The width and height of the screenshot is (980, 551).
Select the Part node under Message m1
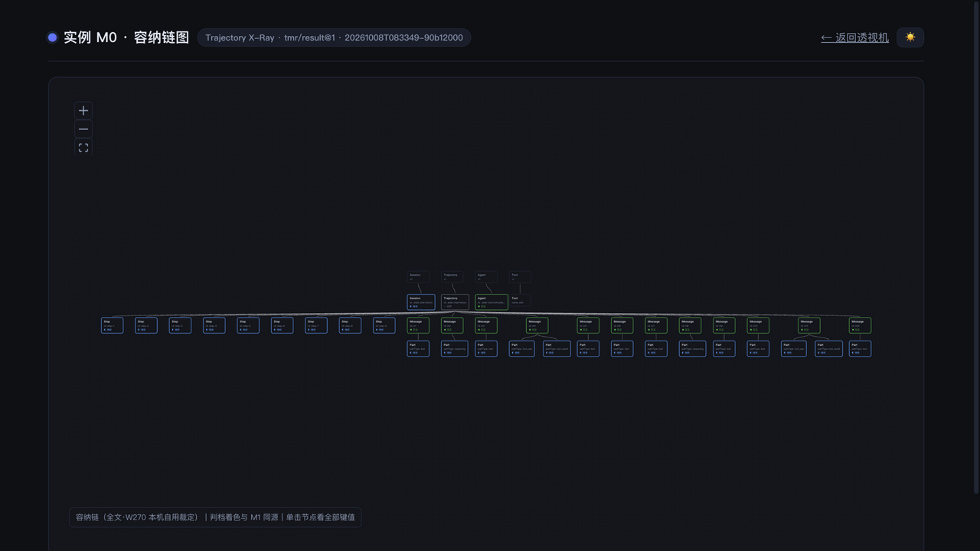[x=418, y=349]
